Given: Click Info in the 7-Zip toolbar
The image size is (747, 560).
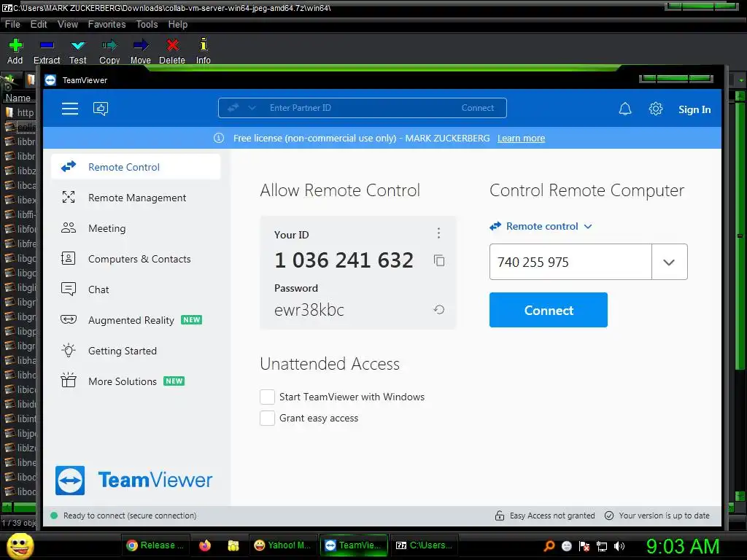Looking at the screenshot, I should (x=203, y=51).
